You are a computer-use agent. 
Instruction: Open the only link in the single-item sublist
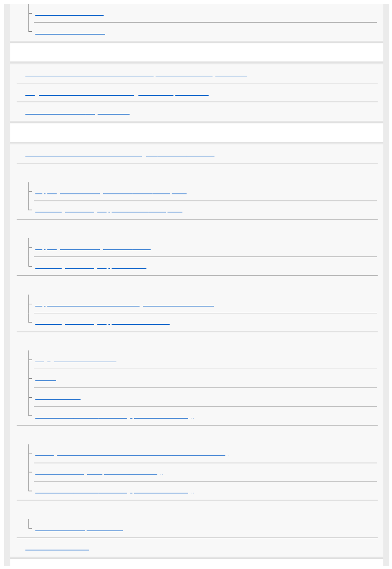79,529
